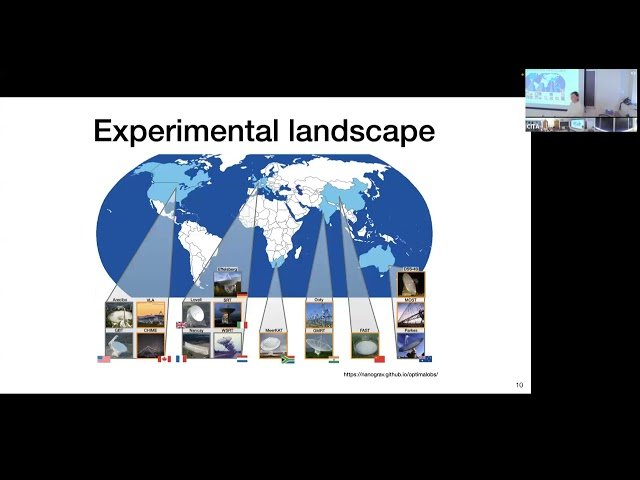Select the VLA telescope image
The width and height of the screenshot is (640, 480).
pos(150,316)
